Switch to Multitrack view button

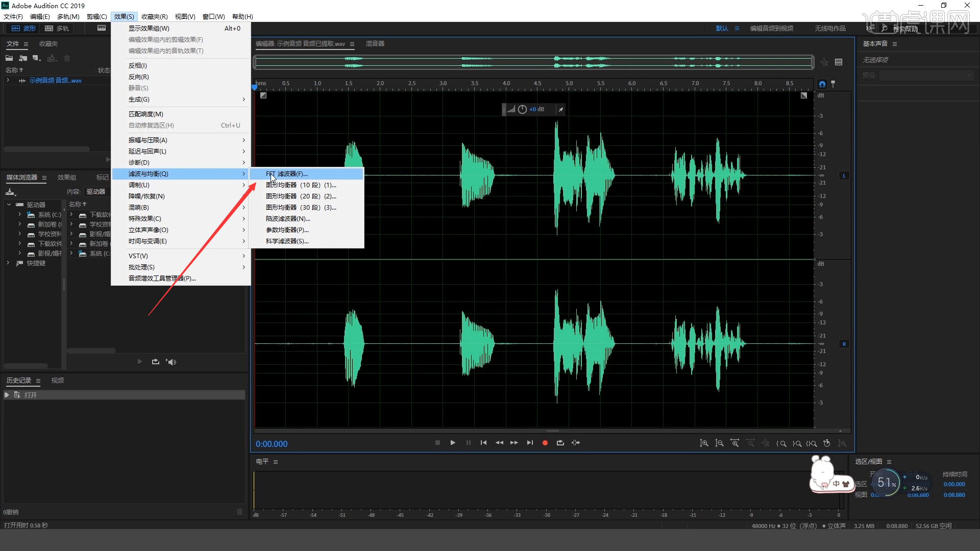(57, 28)
